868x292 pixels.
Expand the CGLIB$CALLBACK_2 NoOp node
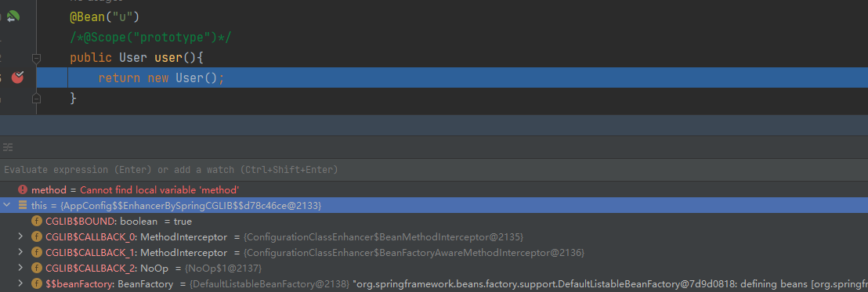(20, 268)
